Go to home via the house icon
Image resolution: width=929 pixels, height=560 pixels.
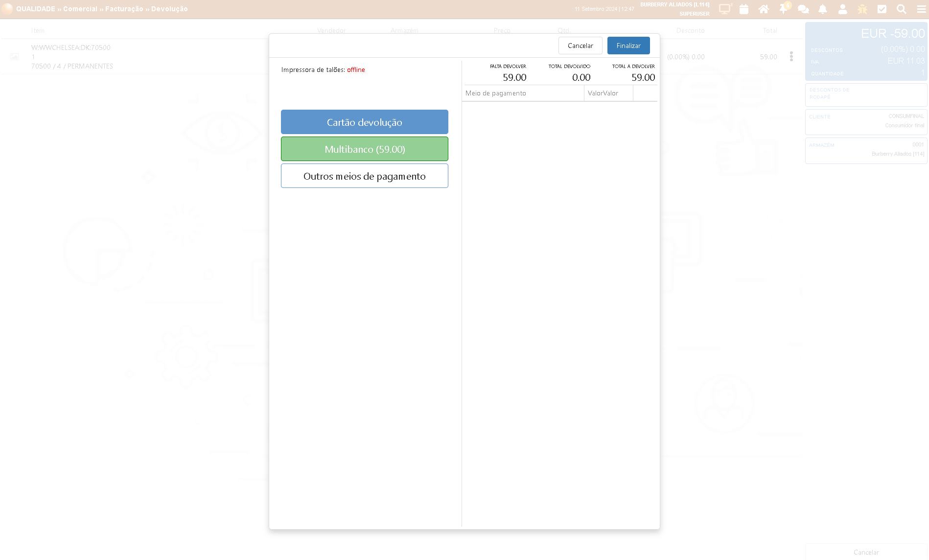pos(764,9)
